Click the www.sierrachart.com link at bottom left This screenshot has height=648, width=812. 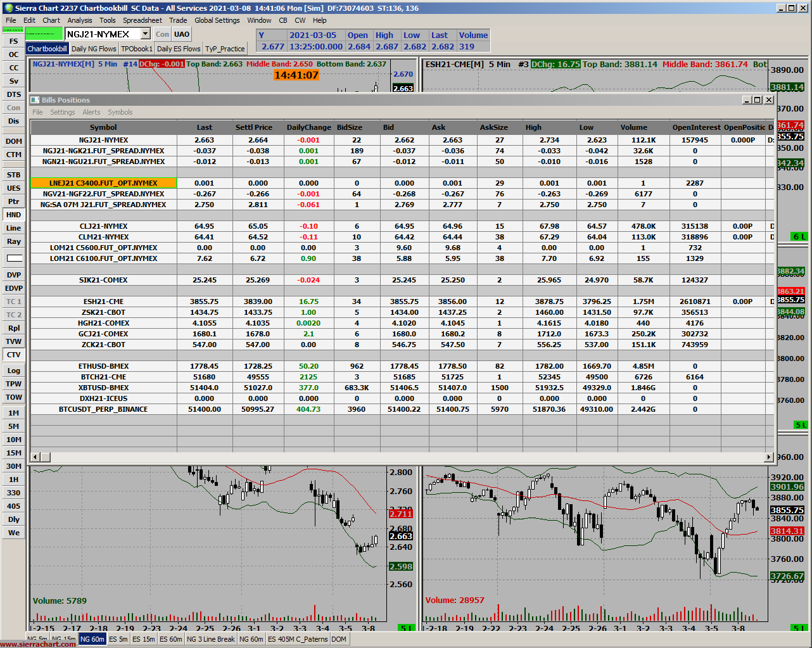click(38, 644)
